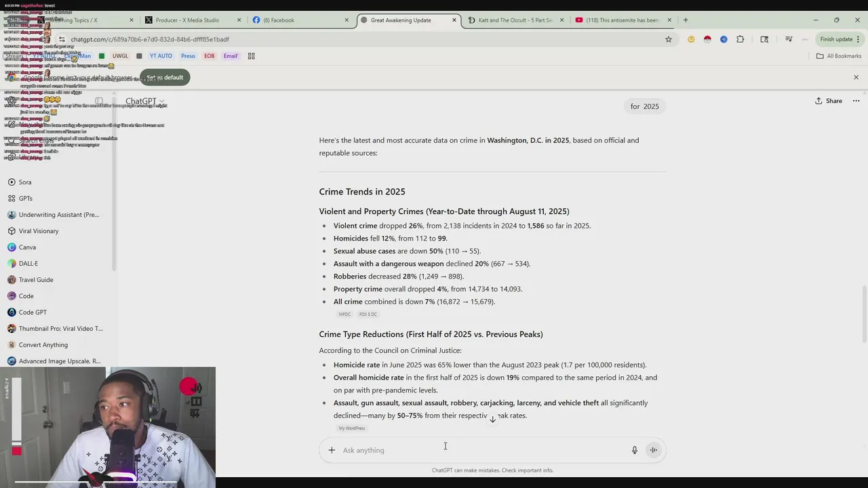Click the scroll-to-bottom arrow above composer
Image resolution: width=868 pixels, height=488 pixels.
(x=493, y=419)
